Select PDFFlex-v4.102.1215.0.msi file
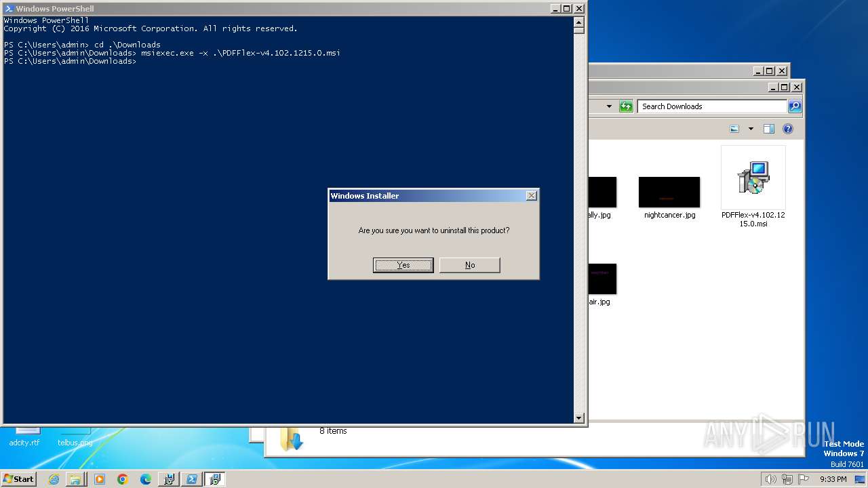 (753, 186)
